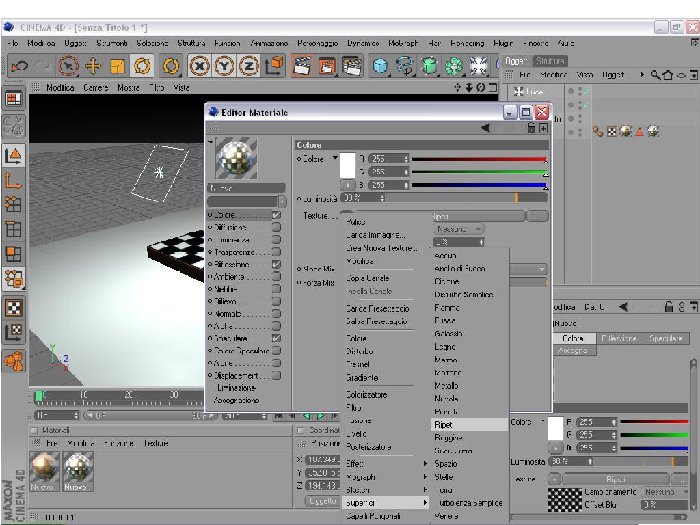Screen dimensions: 700x525
Task: Click the left sidebar model mode triangle icon
Action: 13,156
